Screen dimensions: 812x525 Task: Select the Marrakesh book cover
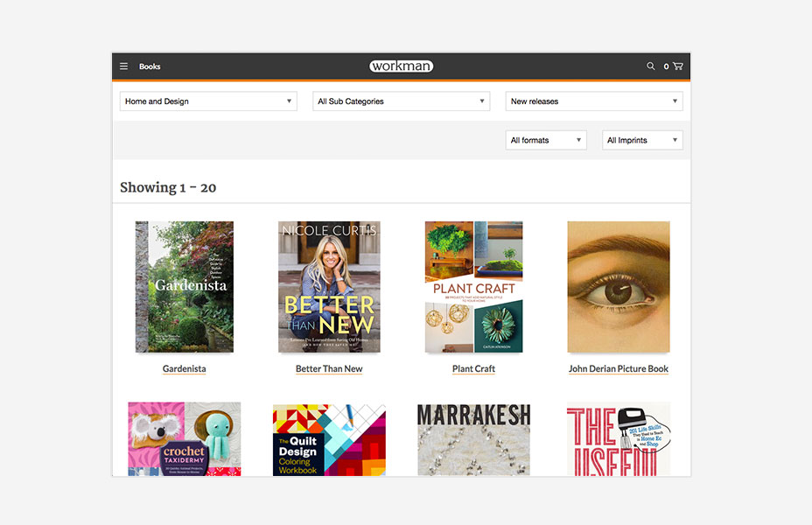tap(474, 440)
